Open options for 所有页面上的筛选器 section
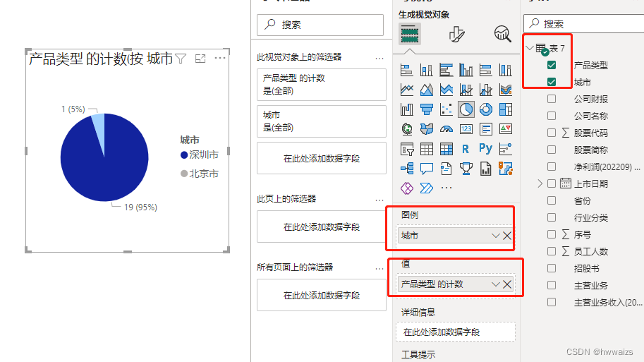The image size is (644, 362). pos(379,269)
